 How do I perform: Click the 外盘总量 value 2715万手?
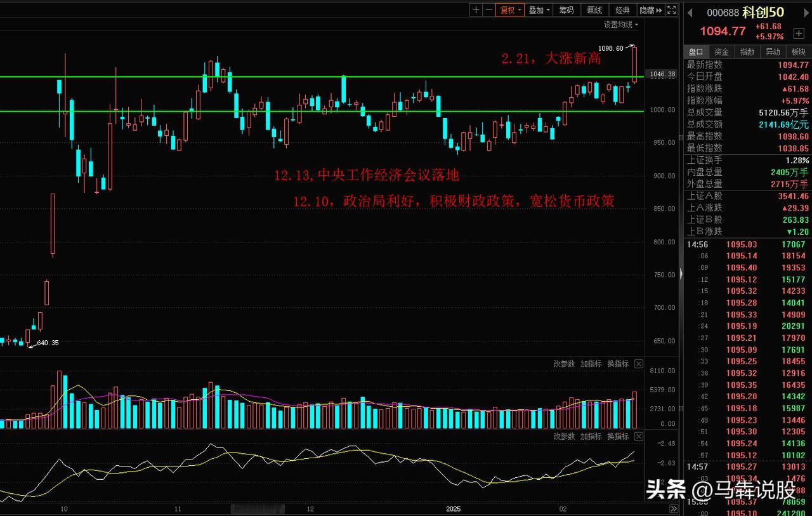790,184
